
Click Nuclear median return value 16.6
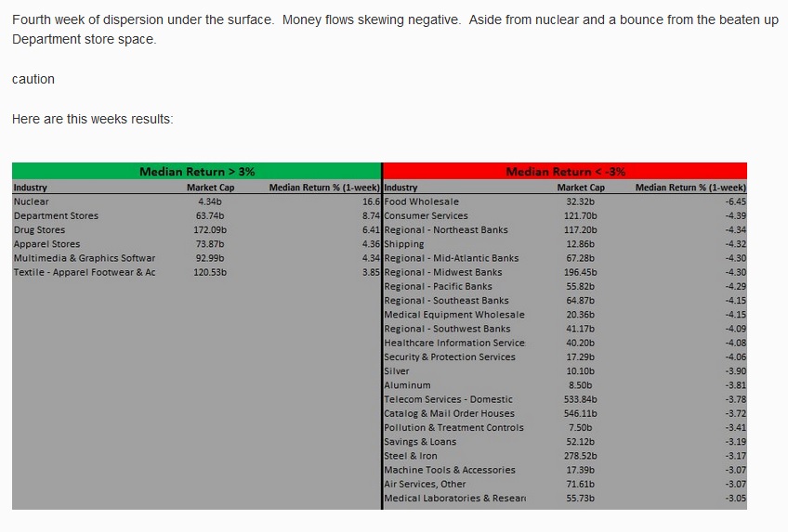(371, 201)
